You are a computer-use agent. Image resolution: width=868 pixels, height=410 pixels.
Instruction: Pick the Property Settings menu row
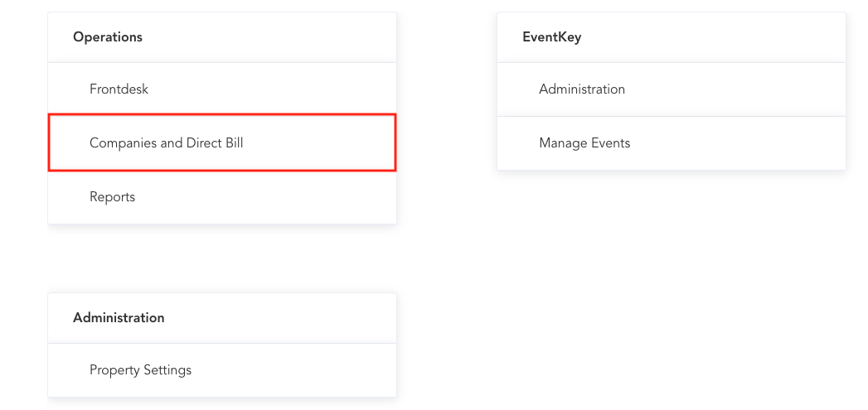222,370
